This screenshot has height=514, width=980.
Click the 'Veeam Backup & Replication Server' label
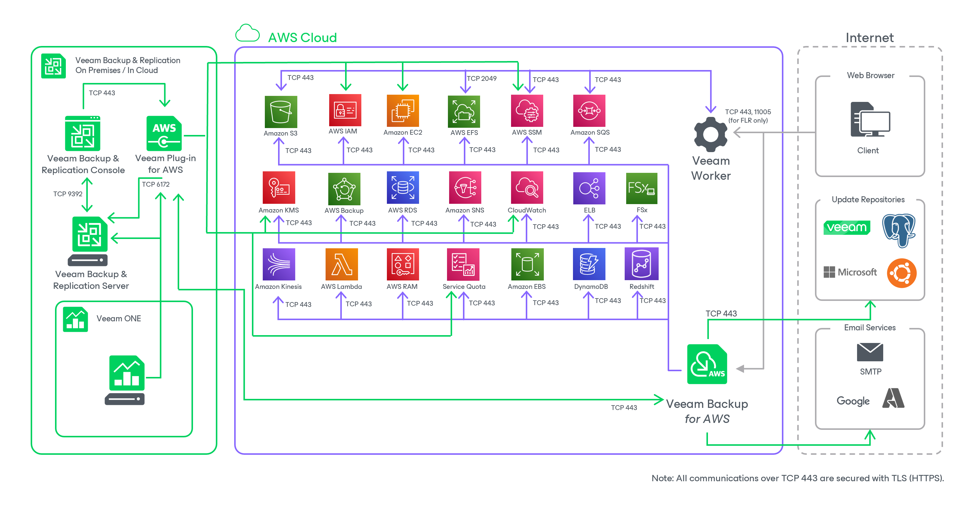pos(91,280)
